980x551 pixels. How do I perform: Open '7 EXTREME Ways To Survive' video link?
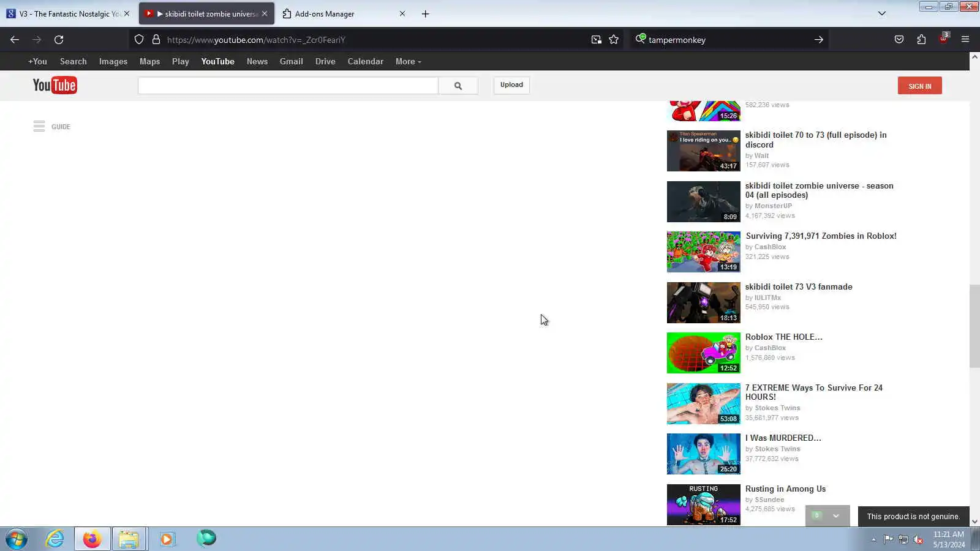814,392
